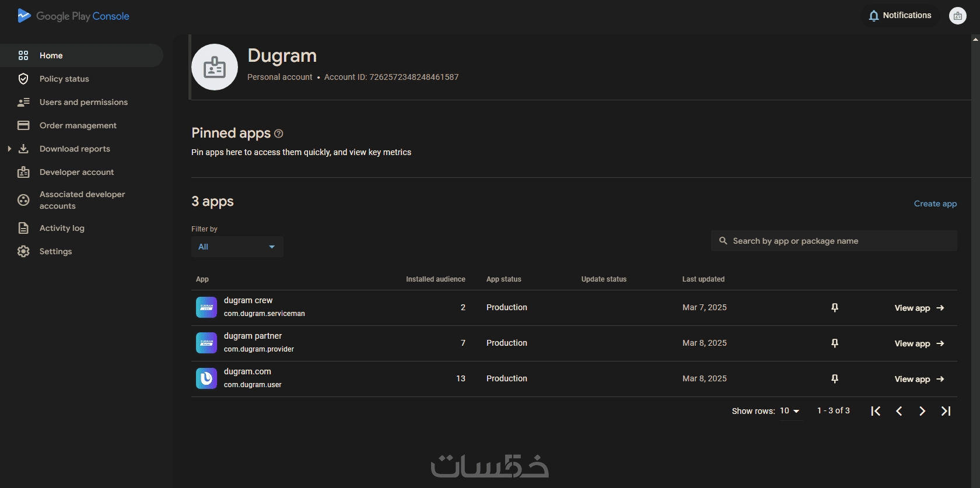Click the Dugram developer profile avatar

(x=215, y=67)
